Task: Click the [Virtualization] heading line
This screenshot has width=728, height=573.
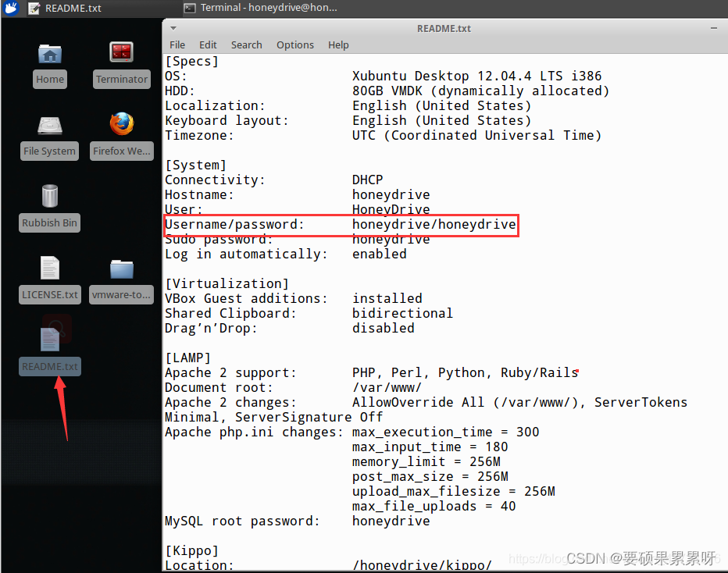Action: coord(227,284)
